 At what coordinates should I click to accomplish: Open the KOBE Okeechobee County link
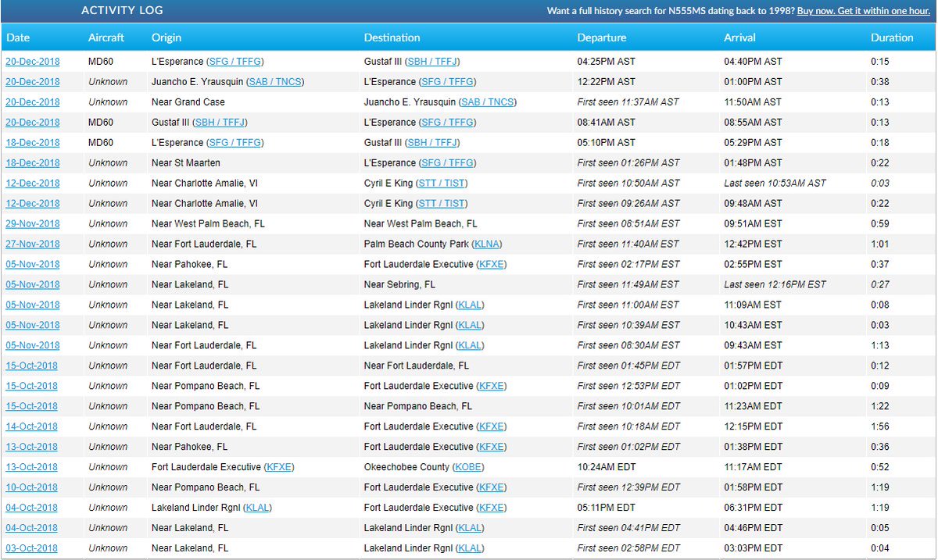467,468
